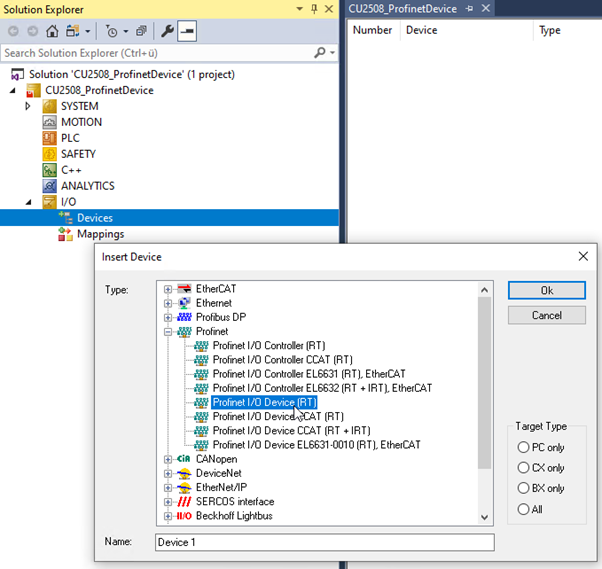Select Profinet I/O Device EL6631-0010 (RT), EtherCAT
Screen dimensions: 602x569
pyautogui.click(x=316, y=445)
